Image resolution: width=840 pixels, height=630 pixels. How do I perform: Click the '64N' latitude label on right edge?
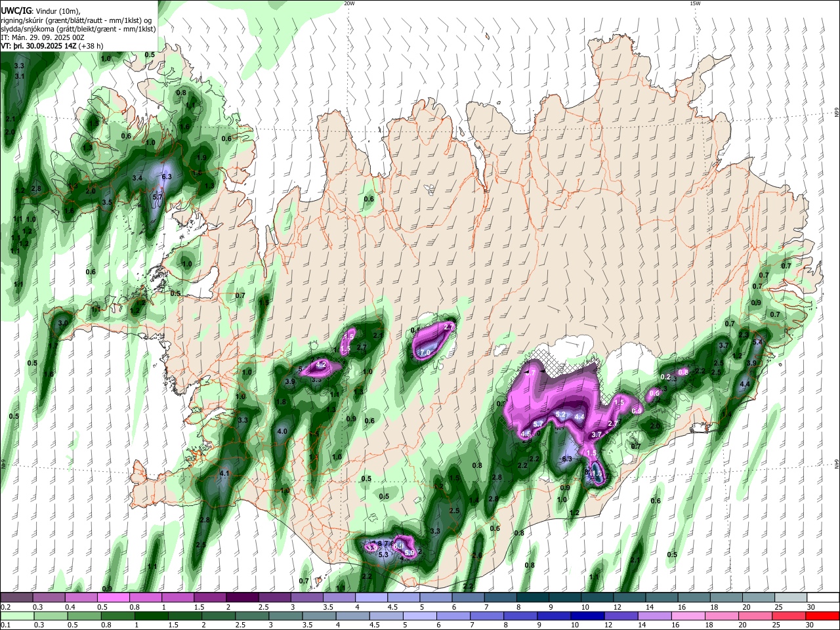(x=837, y=464)
